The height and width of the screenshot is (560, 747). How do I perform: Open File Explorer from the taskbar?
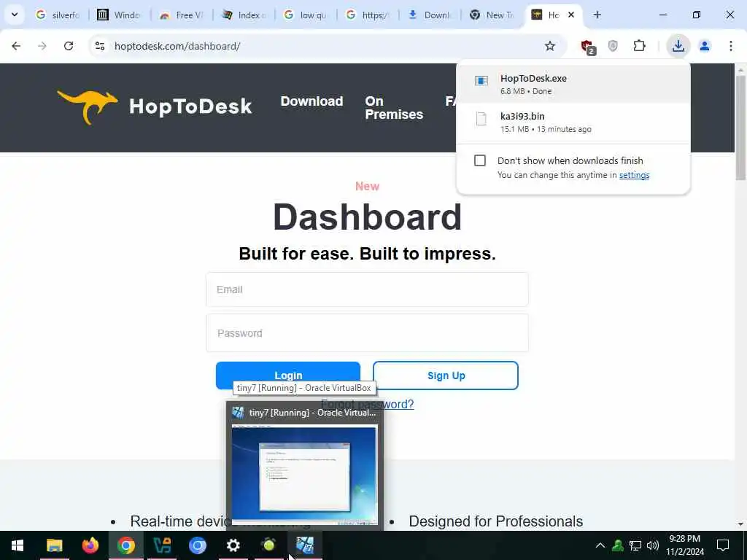coord(54,545)
